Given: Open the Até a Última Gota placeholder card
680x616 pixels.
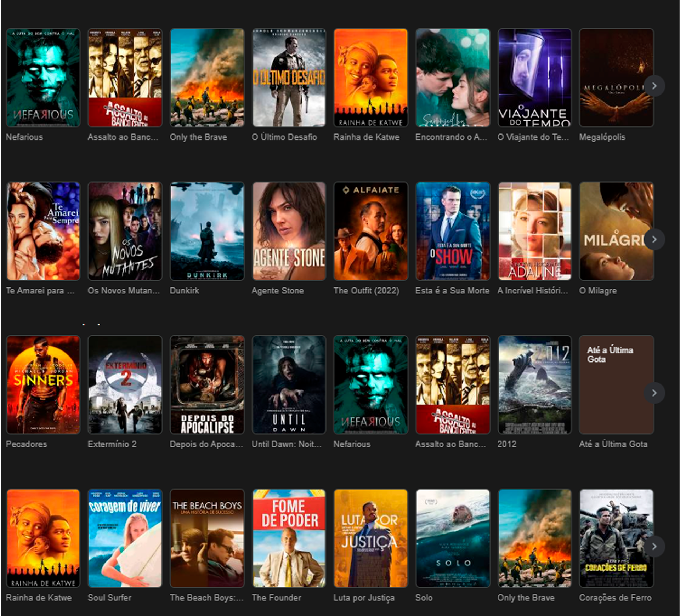Looking at the screenshot, I should coord(616,385).
